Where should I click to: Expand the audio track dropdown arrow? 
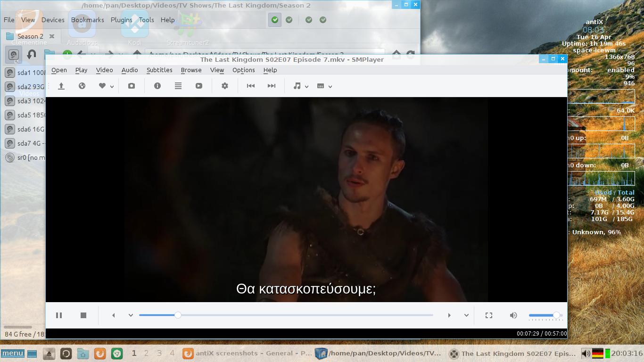(x=306, y=86)
